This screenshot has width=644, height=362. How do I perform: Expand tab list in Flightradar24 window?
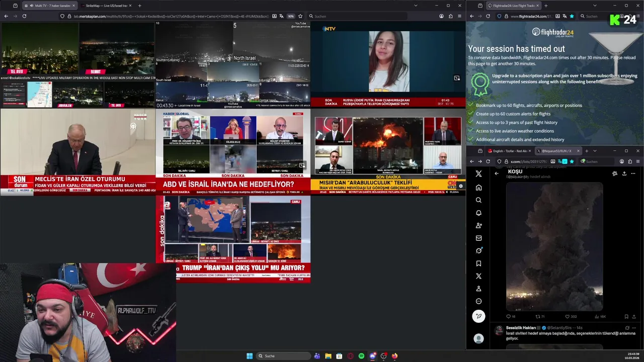click(x=595, y=6)
